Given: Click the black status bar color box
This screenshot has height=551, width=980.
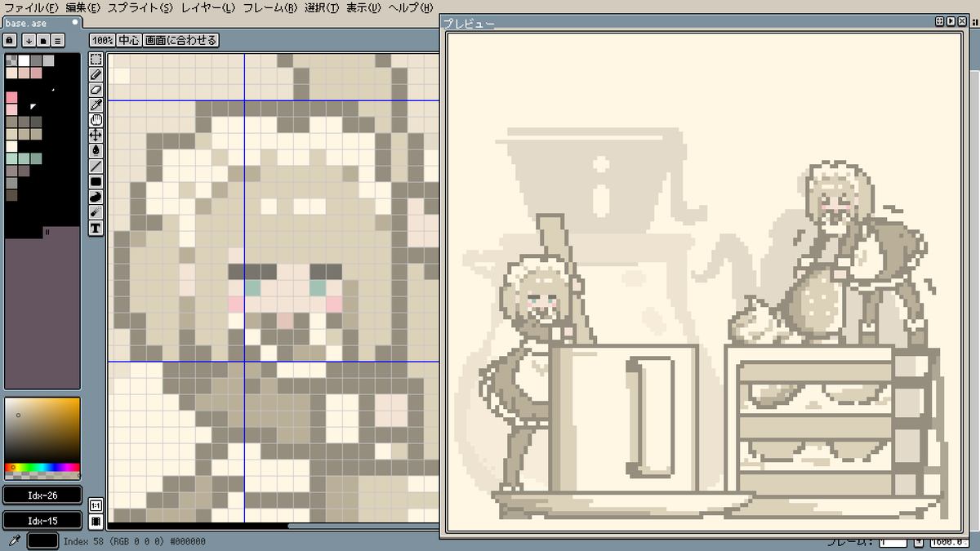Looking at the screenshot, I should coord(42,540).
